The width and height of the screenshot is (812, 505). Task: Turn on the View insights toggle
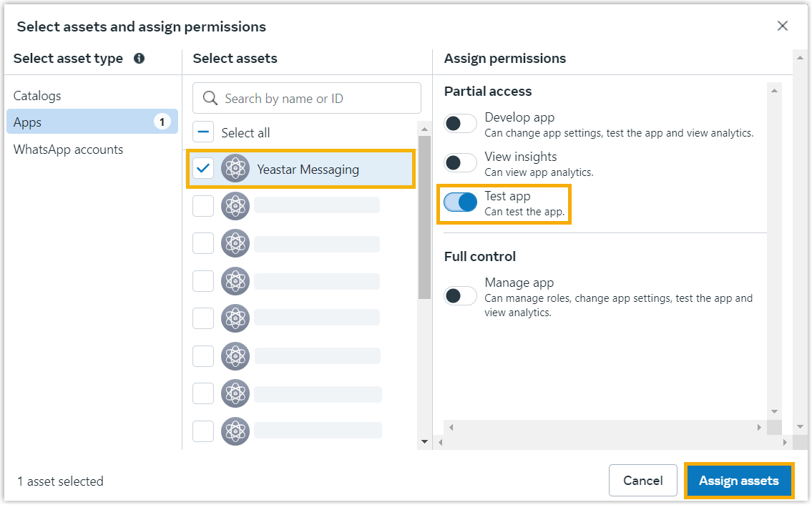(x=460, y=163)
